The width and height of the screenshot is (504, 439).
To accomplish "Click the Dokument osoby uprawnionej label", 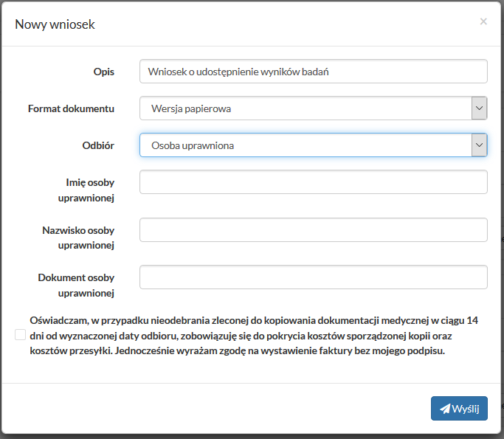I will point(76,285).
